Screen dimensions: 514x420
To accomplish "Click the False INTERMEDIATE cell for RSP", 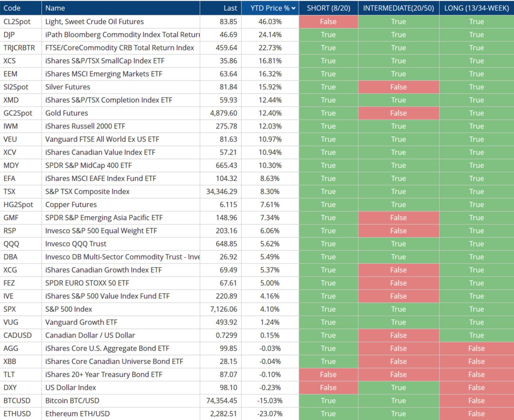I will 398,230.
